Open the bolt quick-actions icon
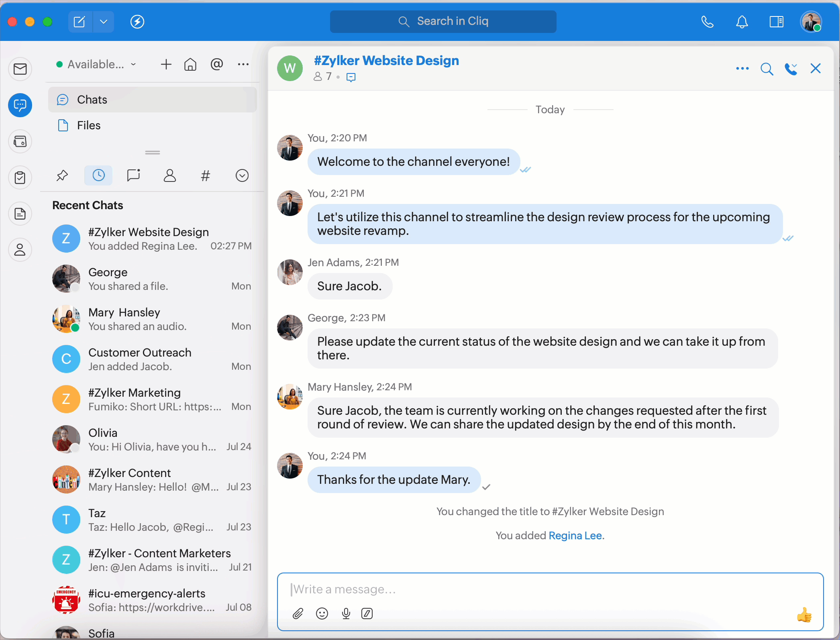Viewport: 840px width, 640px height. click(x=137, y=22)
